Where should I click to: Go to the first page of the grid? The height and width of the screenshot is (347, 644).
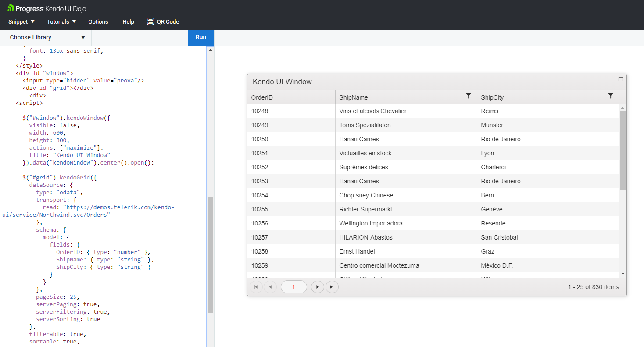pyautogui.click(x=256, y=287)
